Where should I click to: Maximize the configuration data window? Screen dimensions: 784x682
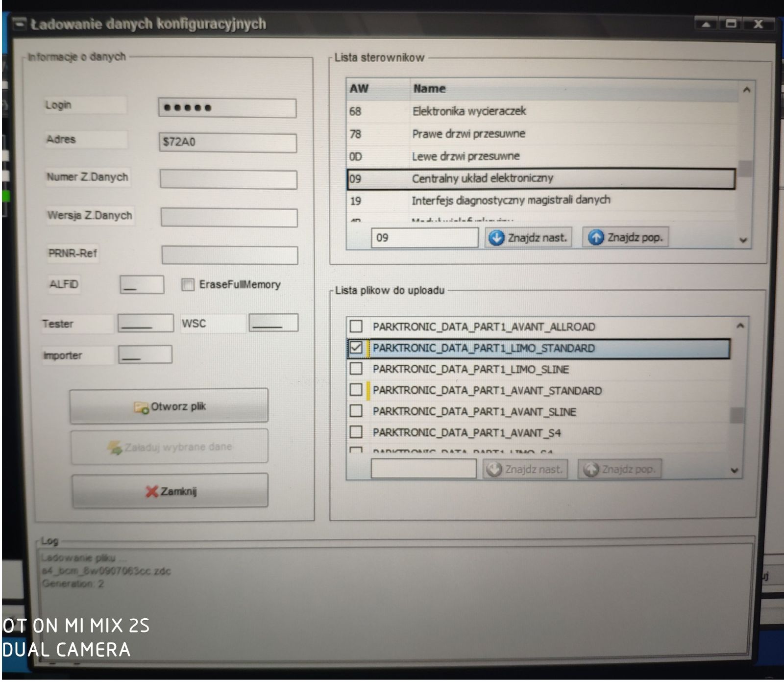click(x=731, y=24)
